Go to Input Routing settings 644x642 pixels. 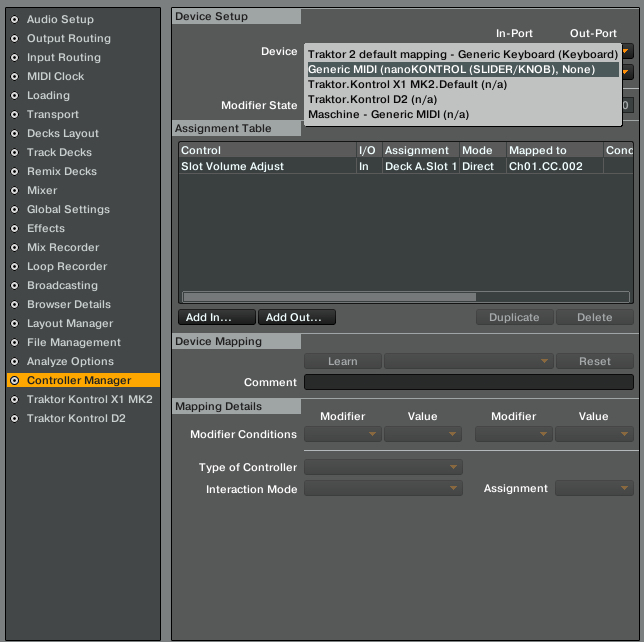(x=64, y=57)
